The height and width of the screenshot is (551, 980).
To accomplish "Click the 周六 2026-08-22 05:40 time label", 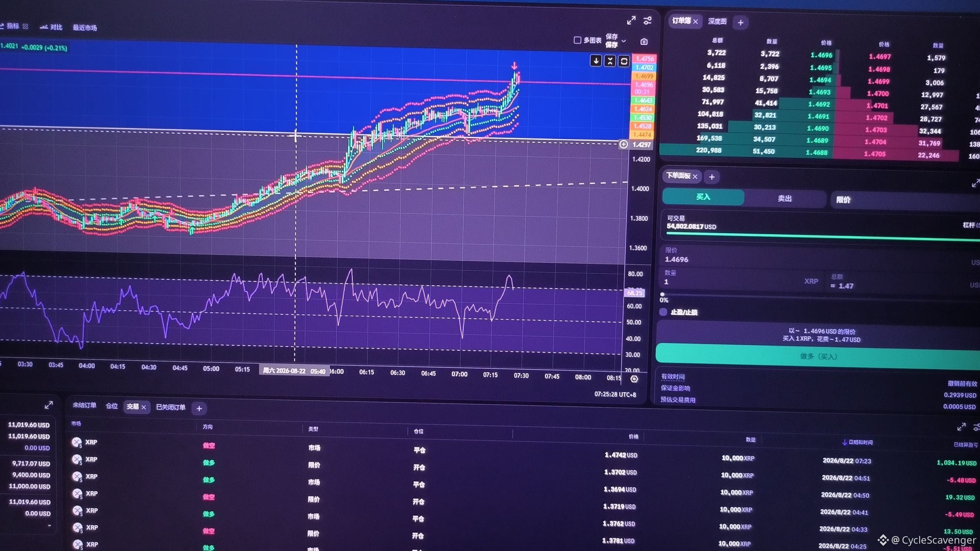I will pyautogui.click(x=294, y=371).
